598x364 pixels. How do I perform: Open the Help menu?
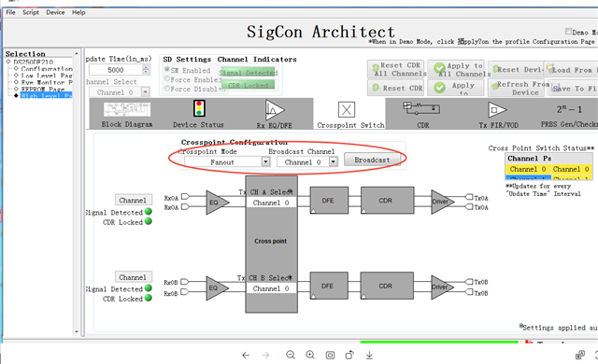(x=78, y=12)
